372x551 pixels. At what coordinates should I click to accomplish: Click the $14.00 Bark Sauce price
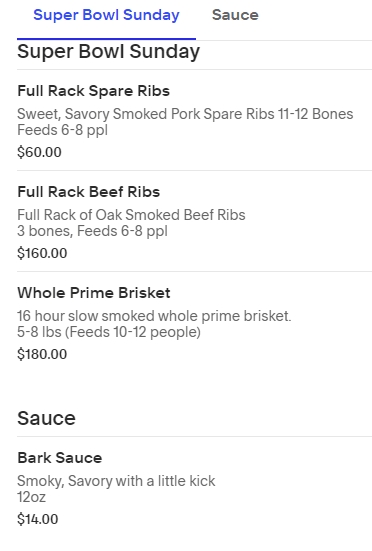38,519
